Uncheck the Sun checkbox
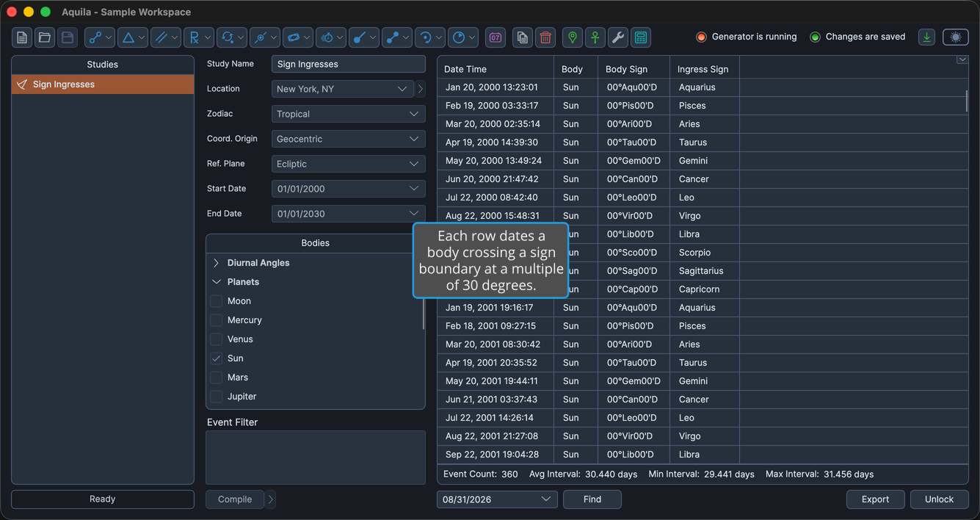 pyautogui.click(x=217, y=358)
